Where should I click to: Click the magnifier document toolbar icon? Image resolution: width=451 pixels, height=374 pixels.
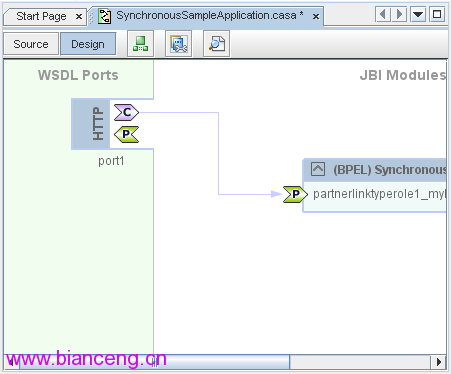coord(216,44)
